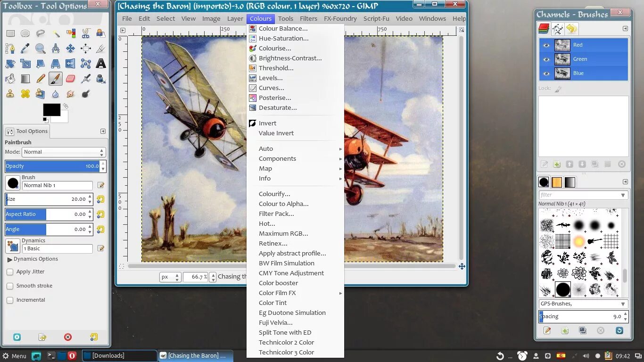Open the paintbrush Mode dropdown
This screenshot has width=644, height=362.
[64, 152]
